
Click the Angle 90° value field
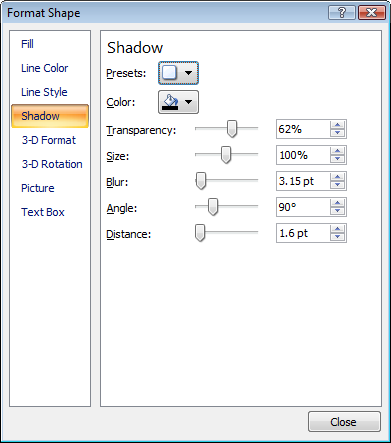pyautogui.click(x=303, y=207)
